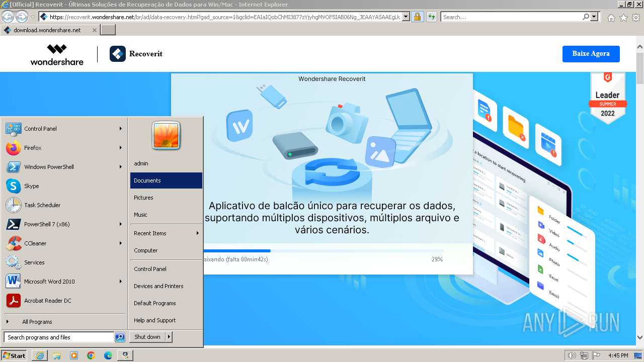
Task: Go to the browser Home page icon
Action: pyautogui.click(x=611, y=18)
